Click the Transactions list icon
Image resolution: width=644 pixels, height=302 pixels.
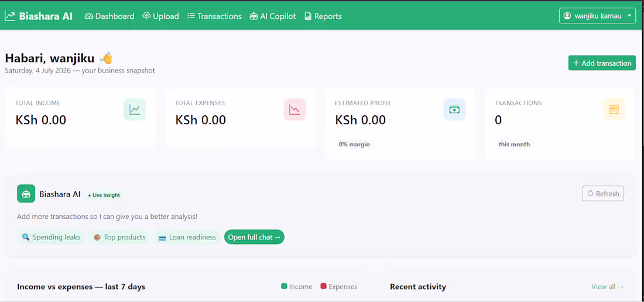[191, 16]
